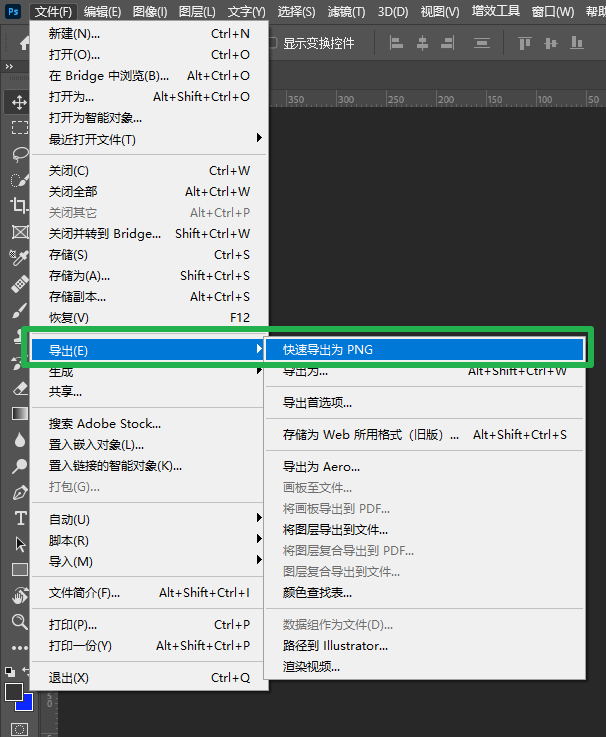Select the Quick Selection tool
Viewport: 606px width, 737px height.
(x=19, y=180)
